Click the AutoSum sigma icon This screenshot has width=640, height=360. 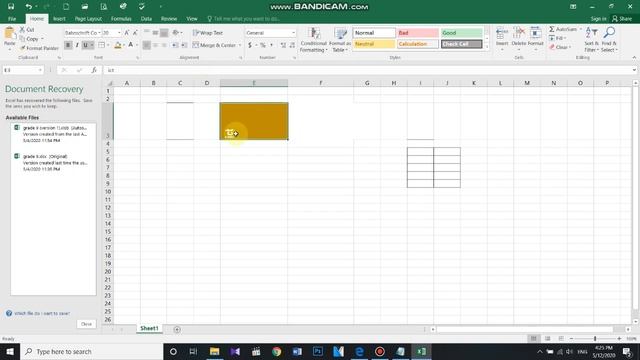(x=552, y=29)
